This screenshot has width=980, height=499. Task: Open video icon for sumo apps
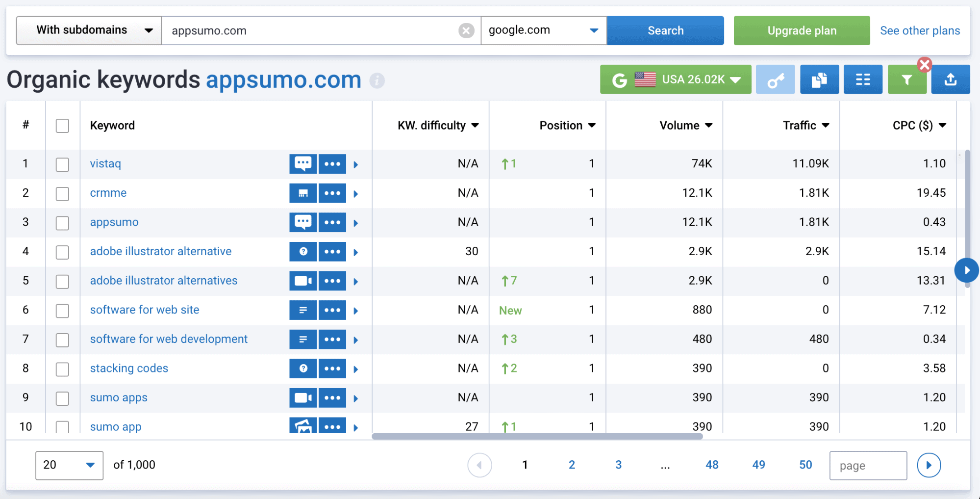(303, 398)
